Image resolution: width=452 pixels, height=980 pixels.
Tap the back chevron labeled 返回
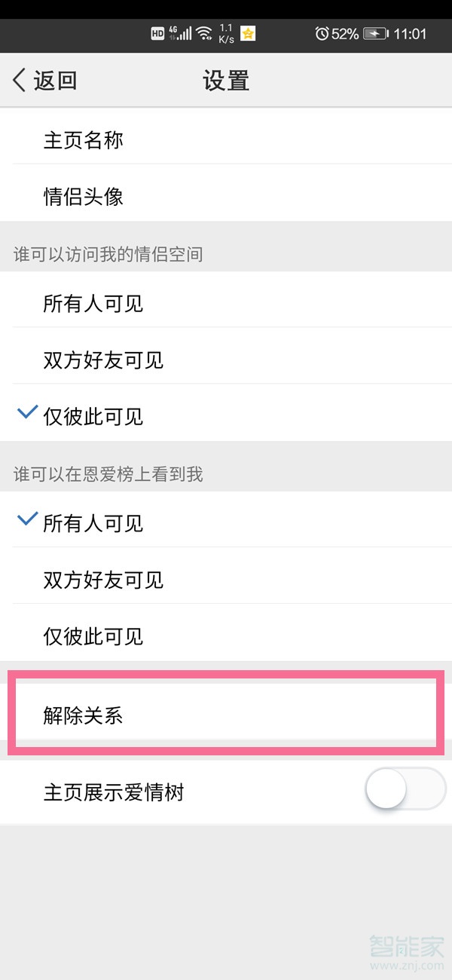(x=44, y=80)
